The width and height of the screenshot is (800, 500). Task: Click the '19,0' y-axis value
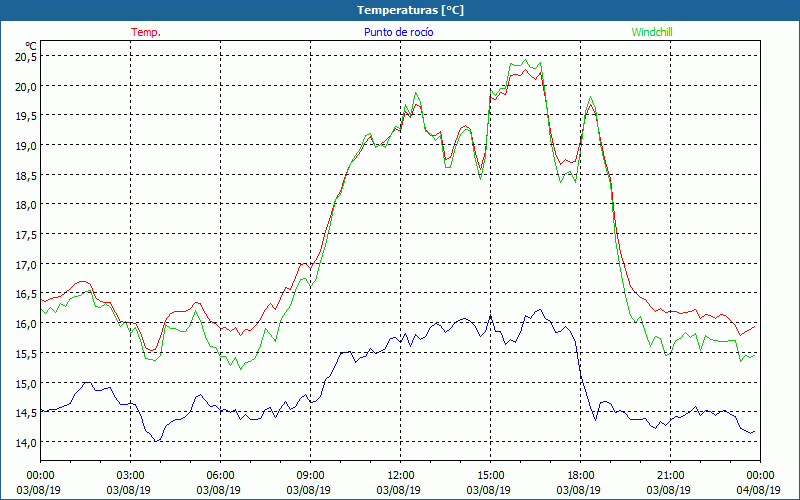click(26, 145)
